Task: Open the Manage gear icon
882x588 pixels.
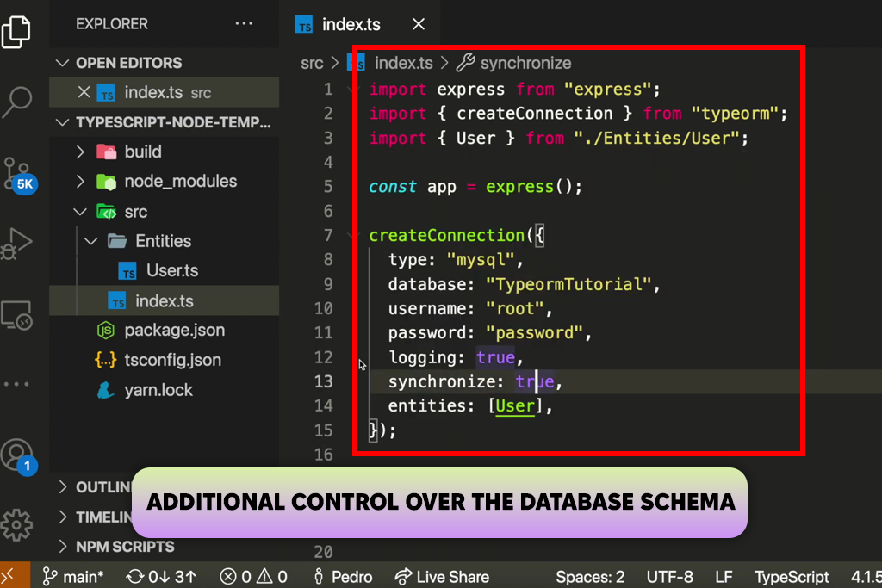Action: tap(16, 523)
